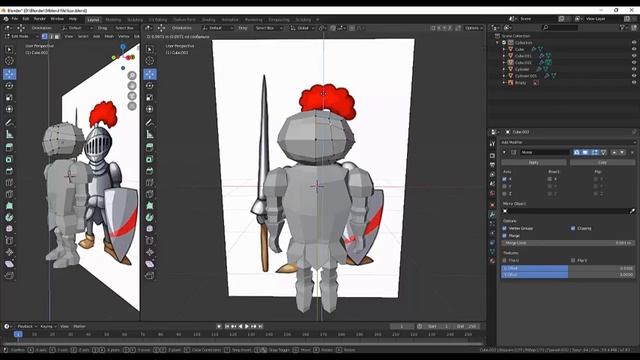The image size is (640, 360).
Task: Select the Select Box tool in right viewport toolbar
Action: point(150,49)
